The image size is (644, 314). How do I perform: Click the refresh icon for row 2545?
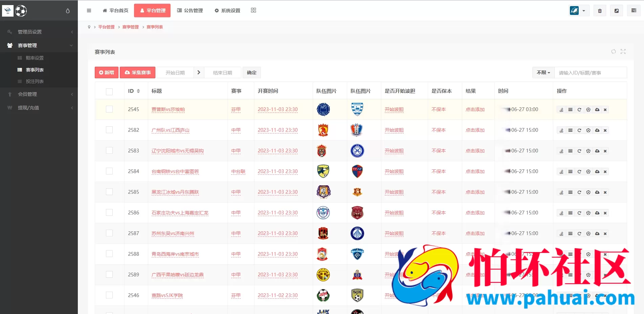tap(579, 110)
